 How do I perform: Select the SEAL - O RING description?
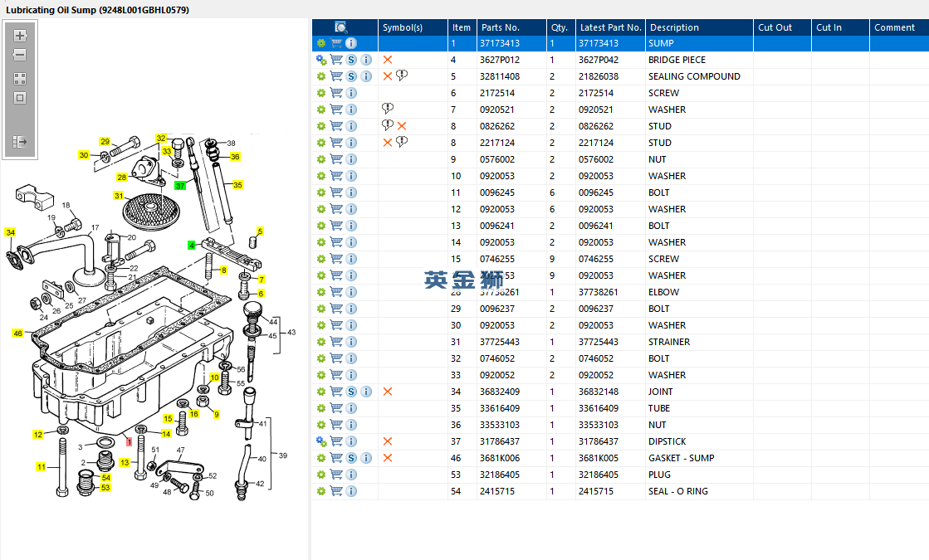[699, 491]
